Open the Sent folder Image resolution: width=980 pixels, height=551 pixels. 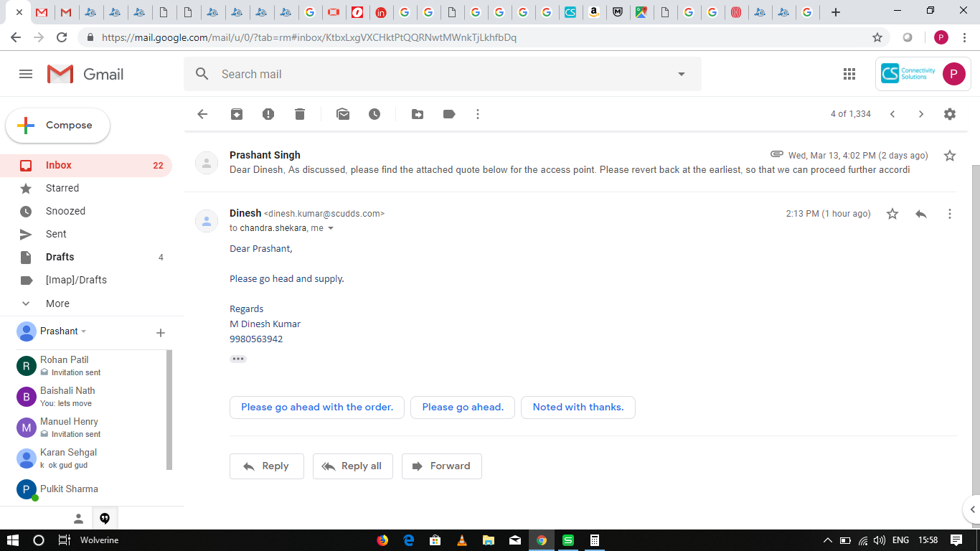[56, 234]
